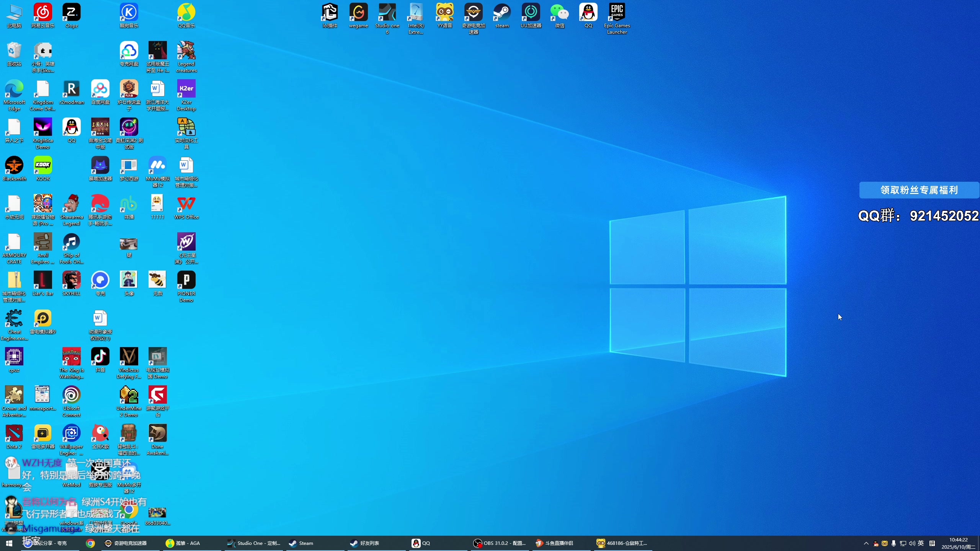Open the microphone tray icon
Viewport: 980px width, 551px height.
893,543
